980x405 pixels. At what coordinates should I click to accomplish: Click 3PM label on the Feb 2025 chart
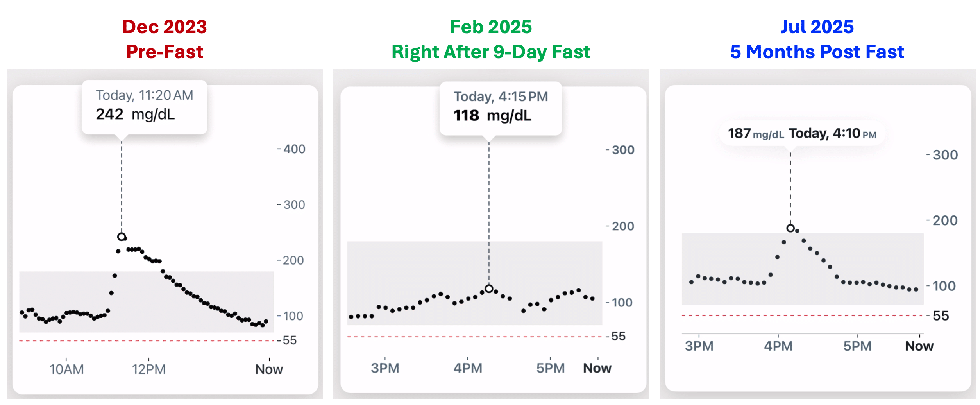(385, 368)
